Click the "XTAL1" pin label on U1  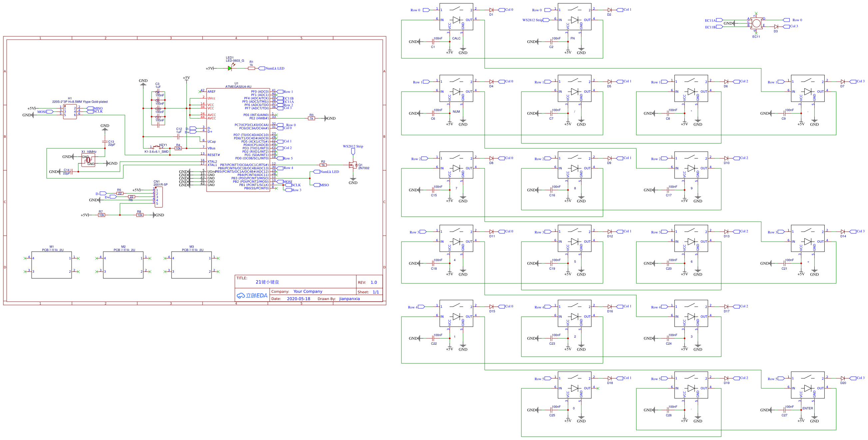point(212,165)
